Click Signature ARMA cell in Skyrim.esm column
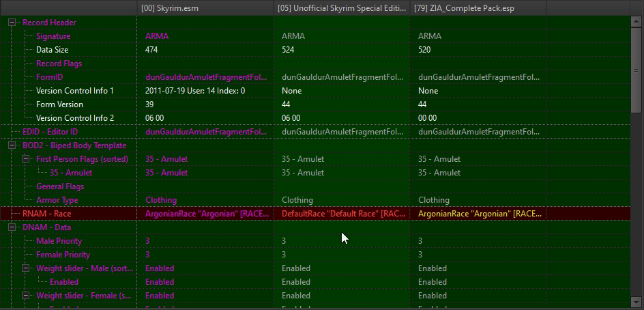This screenshot has width=644, height=310. coord(157,36)
